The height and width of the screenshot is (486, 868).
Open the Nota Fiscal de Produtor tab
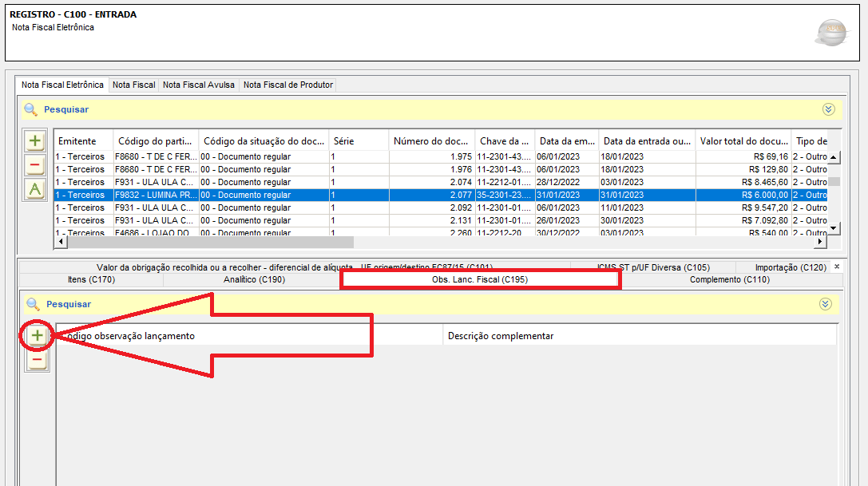(287, 85)
